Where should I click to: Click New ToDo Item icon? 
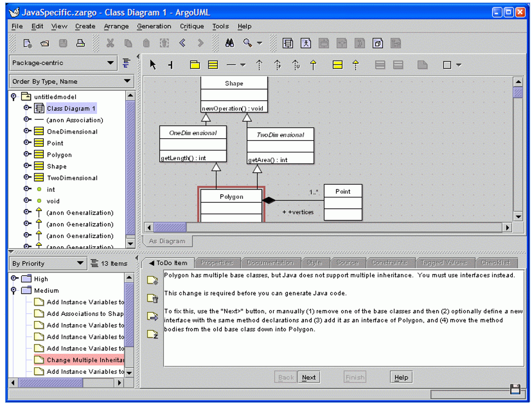[x=153, y=280]
